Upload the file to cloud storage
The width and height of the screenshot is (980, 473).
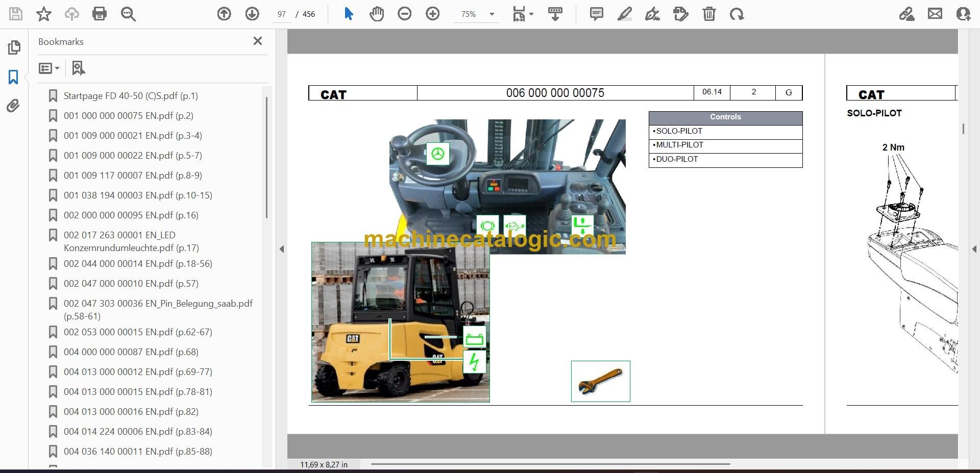(x=72, y=14)
